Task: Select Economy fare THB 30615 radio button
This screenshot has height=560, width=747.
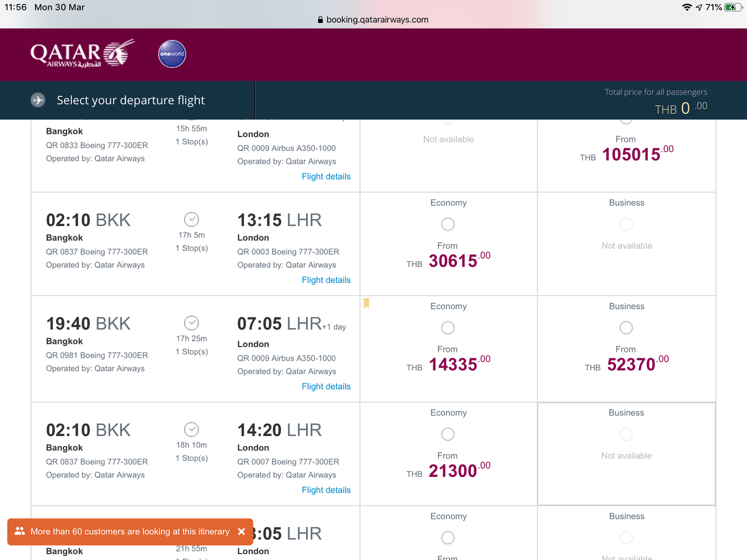Action: click(448, 224)
